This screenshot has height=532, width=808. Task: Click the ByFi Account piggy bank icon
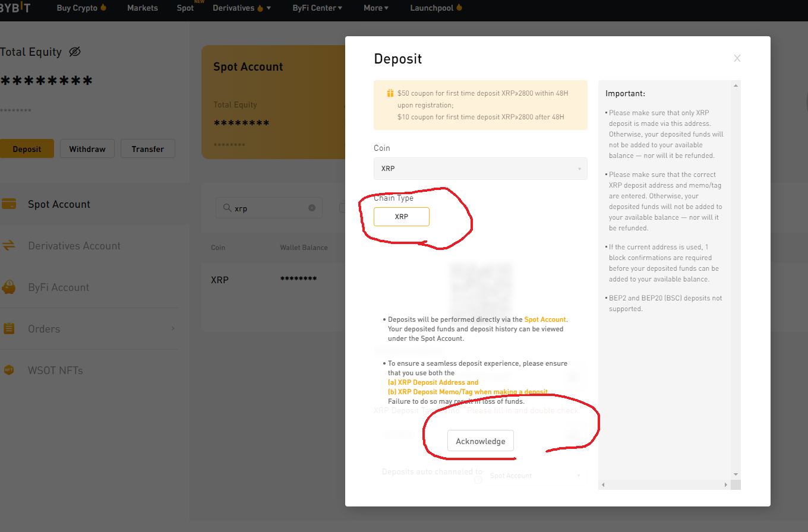tap(9, 287)
